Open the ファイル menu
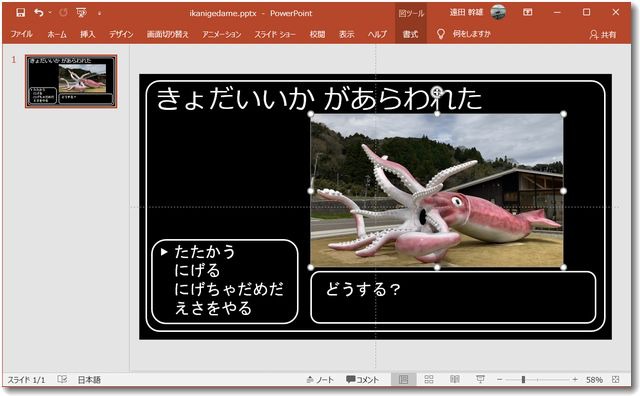This screenshot has width=640, height=396. click(x=21, y=34)
